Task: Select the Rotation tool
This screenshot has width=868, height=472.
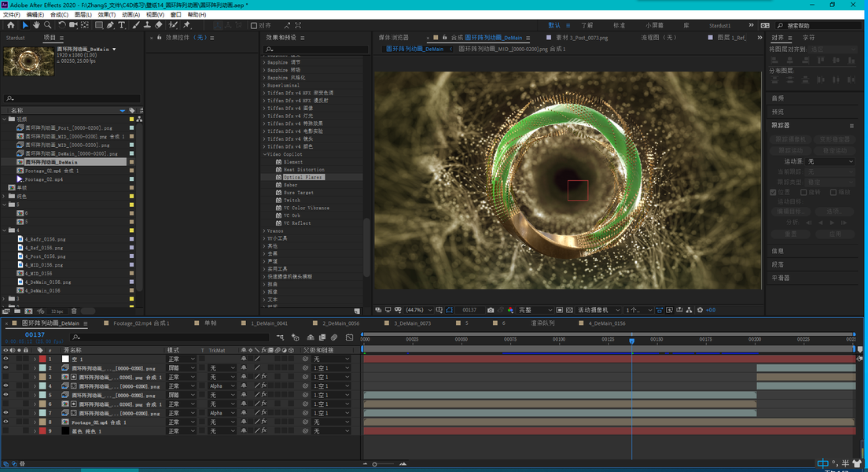Action: [x=62, y=25]
